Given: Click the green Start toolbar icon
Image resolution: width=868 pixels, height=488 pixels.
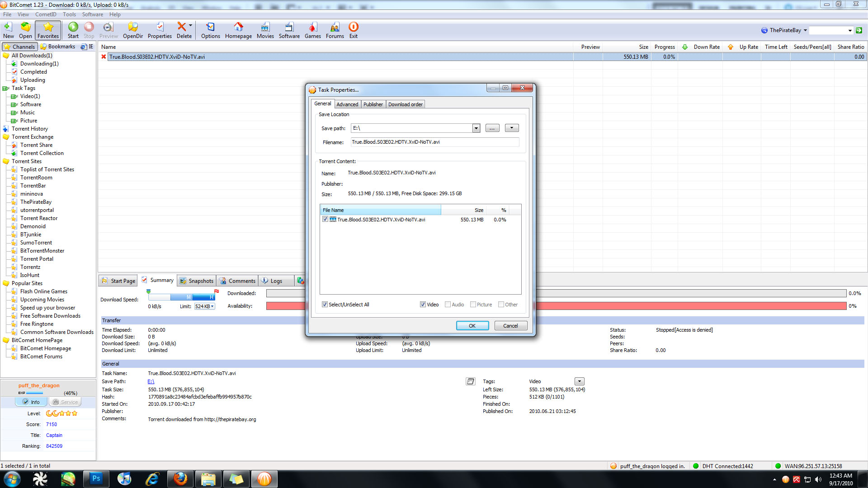Looking at the screenshot, I should (73, 30).
